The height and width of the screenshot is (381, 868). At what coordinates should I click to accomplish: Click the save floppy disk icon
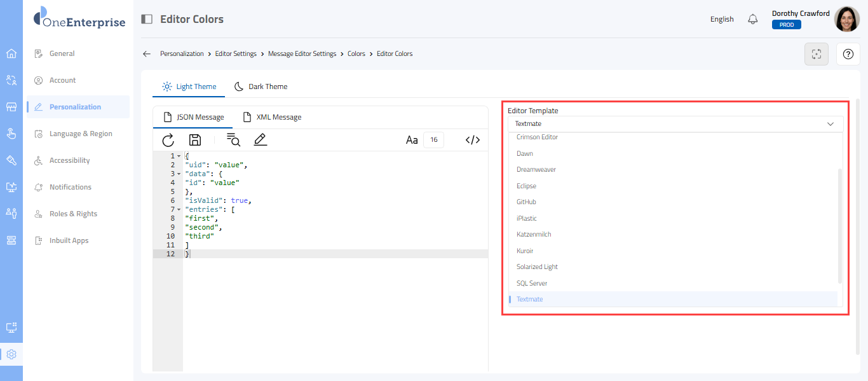[x=195, y=141]
